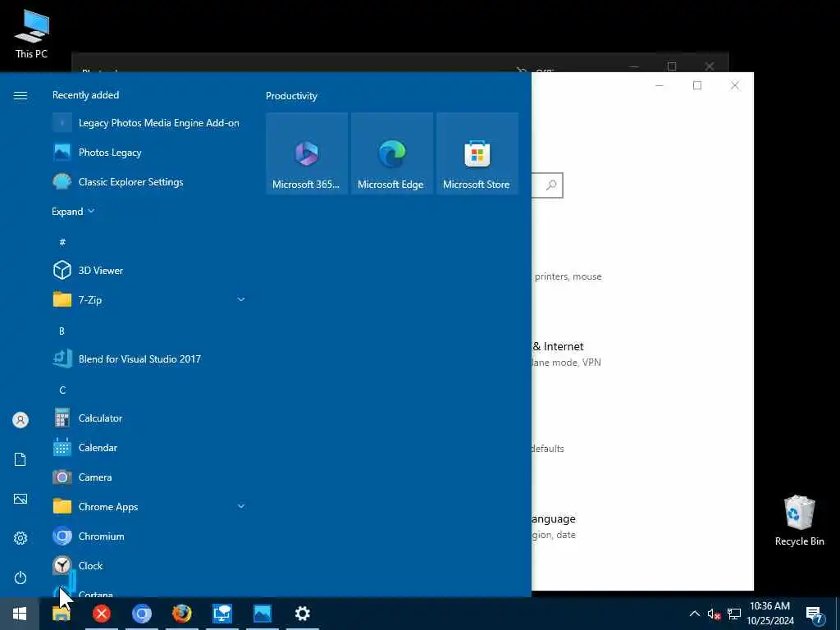This screenshot has height=630, width=840.
Task: Open Settings gear in Start sidebar
Action: (21, 538)
